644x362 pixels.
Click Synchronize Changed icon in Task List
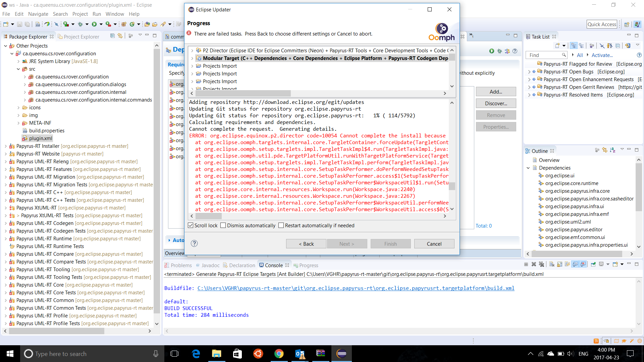click(628, 46)
